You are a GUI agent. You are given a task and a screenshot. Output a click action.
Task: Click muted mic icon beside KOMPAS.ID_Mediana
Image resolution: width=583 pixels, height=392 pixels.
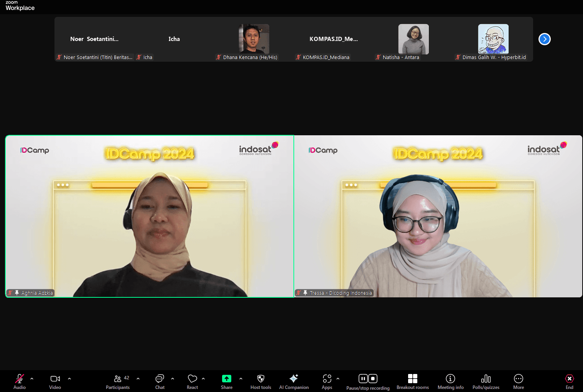[x=298, y=57]
